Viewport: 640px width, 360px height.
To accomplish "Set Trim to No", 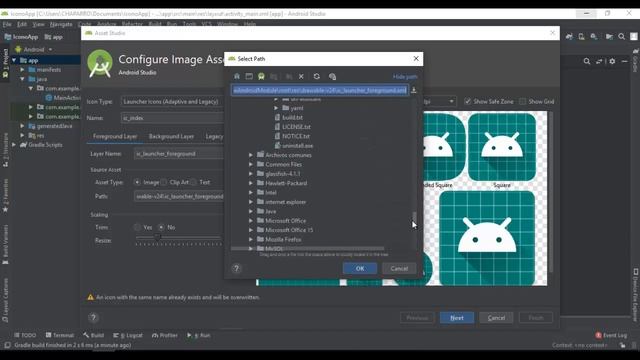I will pyautogui.click(x=161, y=227).
